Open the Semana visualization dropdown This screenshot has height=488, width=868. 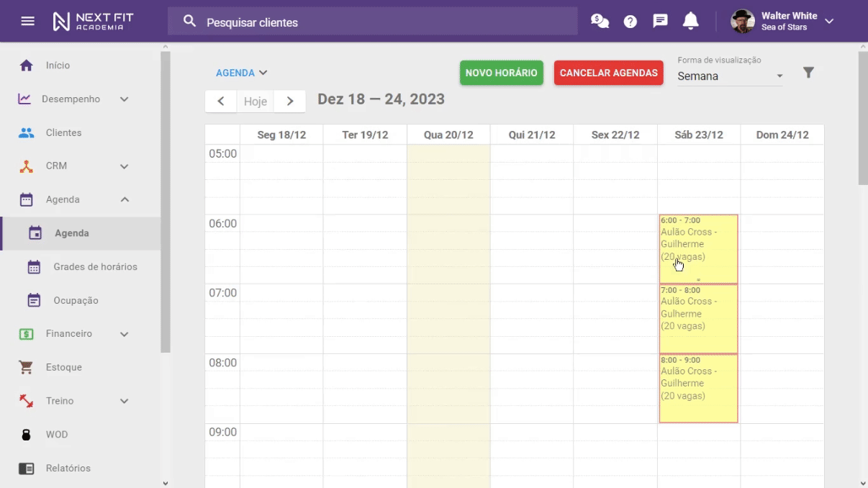pyautogui.click(x=729, y=76)
